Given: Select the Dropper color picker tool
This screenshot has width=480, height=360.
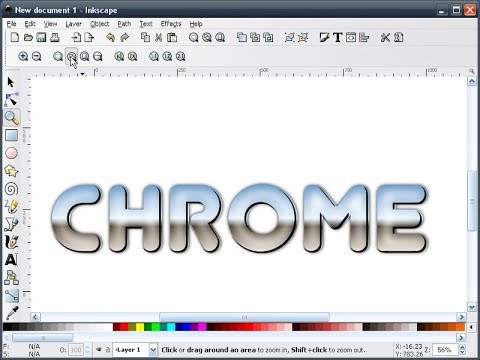Looking at the screenshot, I should (11, 313).
